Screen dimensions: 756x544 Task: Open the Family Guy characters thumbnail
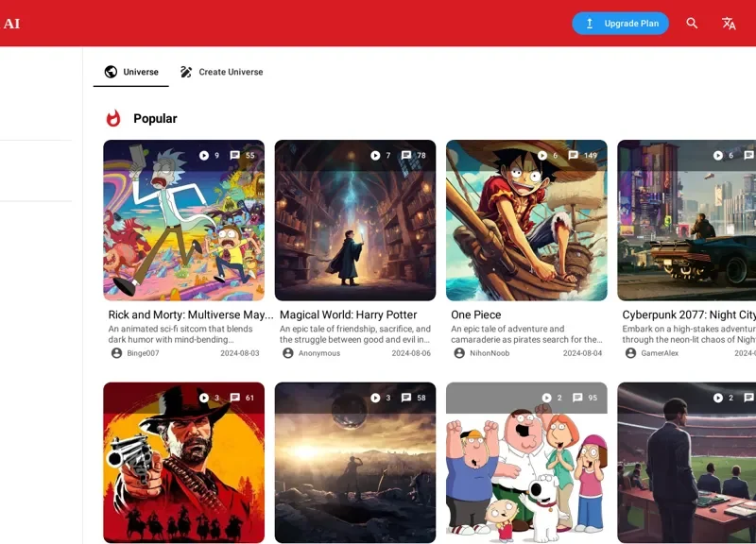point(526,463)
